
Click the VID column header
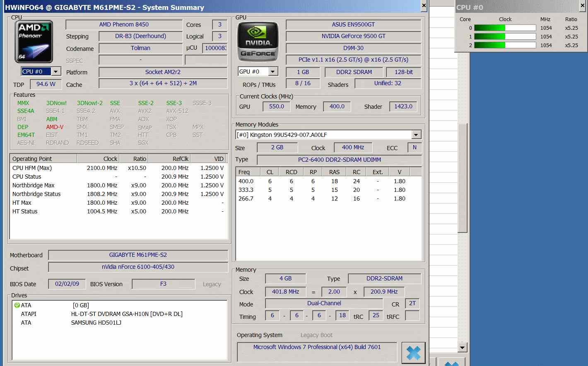coord(208,159)
